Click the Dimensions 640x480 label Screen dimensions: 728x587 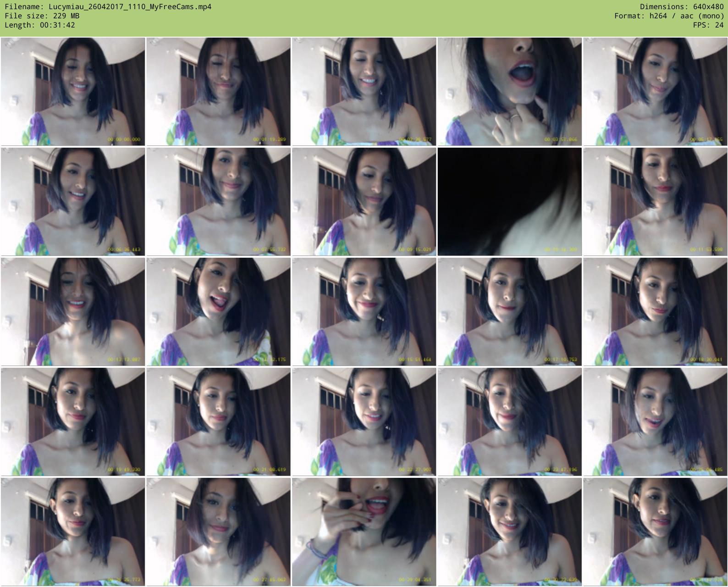682,7
